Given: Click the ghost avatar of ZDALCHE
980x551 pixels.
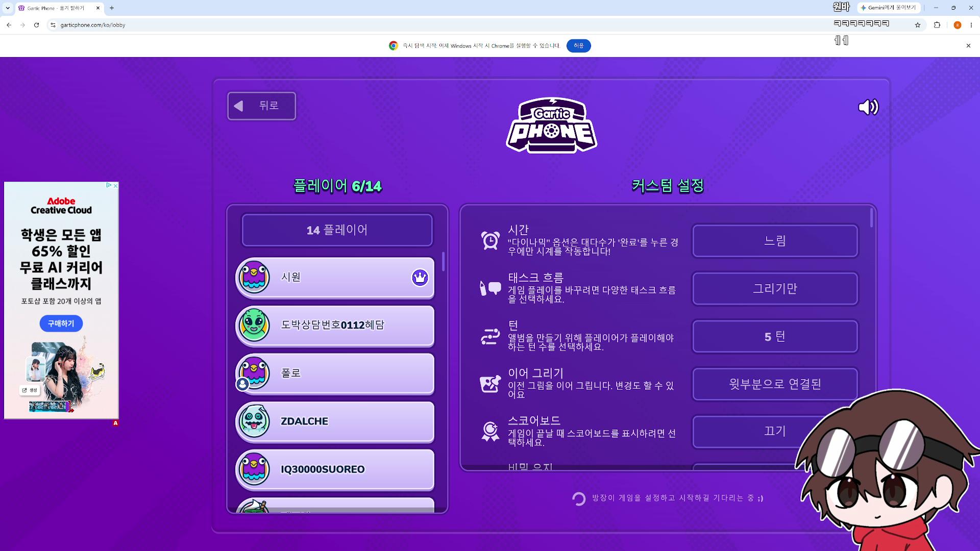Looking at the screenshot, I should pyautogui.click(x=254, y=421).
